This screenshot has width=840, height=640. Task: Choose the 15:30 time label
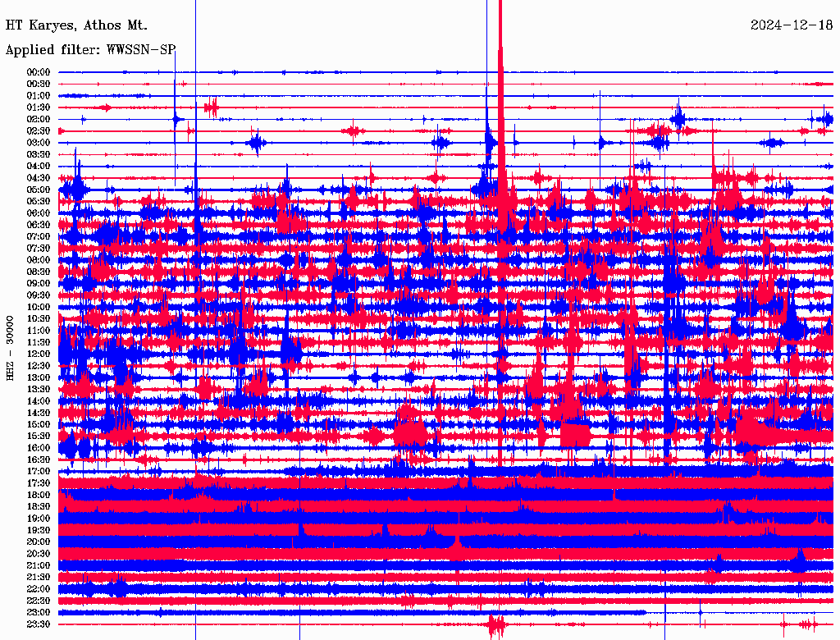click(x=39, y=436)
